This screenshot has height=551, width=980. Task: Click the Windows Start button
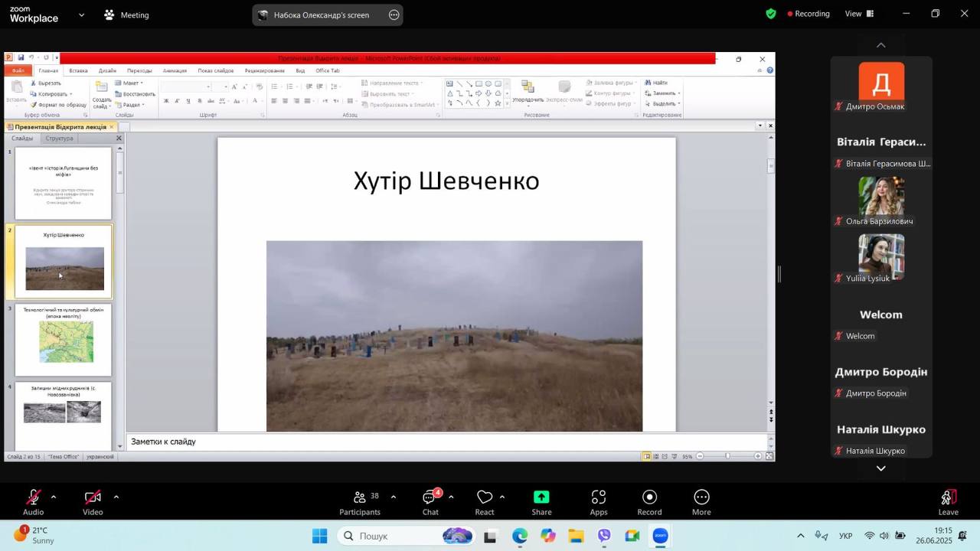(x=319, y=536)
